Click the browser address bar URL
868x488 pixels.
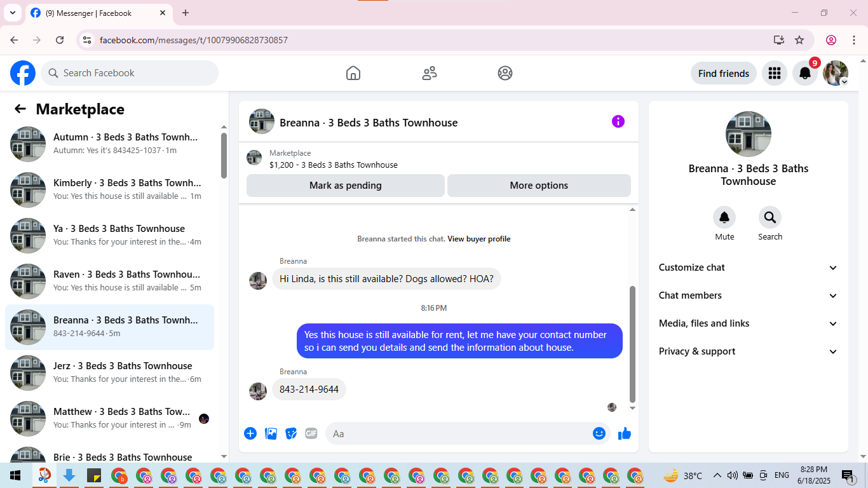point(194,40)
